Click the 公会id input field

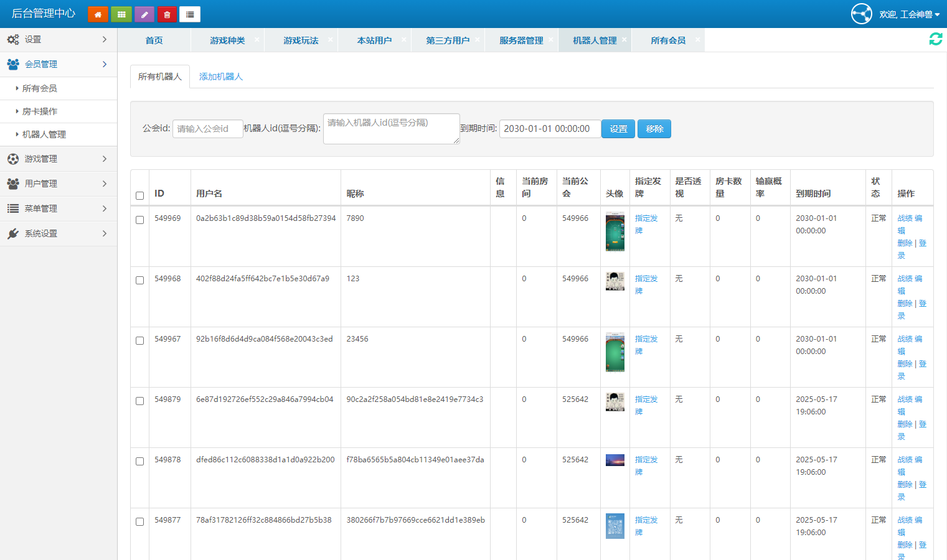click(x=207, y=129)
